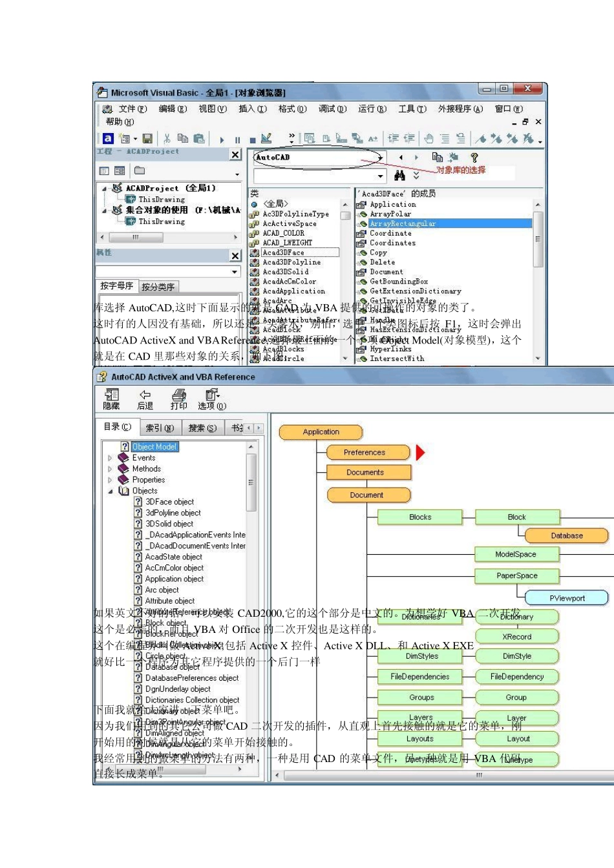
Task: Open the search text combo box dropdown
Action: pyautogui.click(x=380, y=176)
